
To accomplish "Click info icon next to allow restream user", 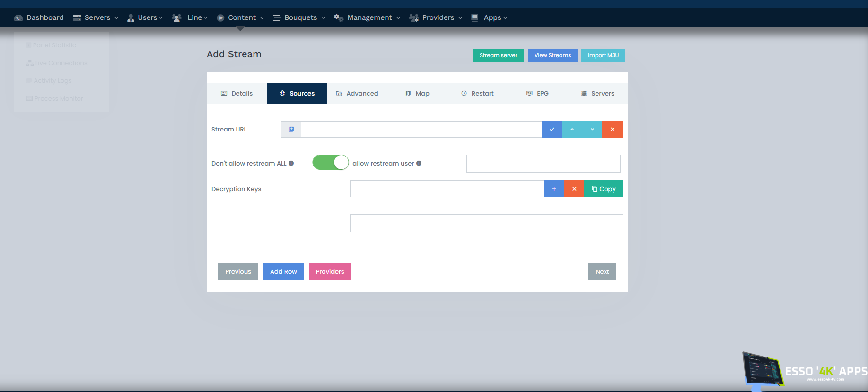I will [419, 163].
